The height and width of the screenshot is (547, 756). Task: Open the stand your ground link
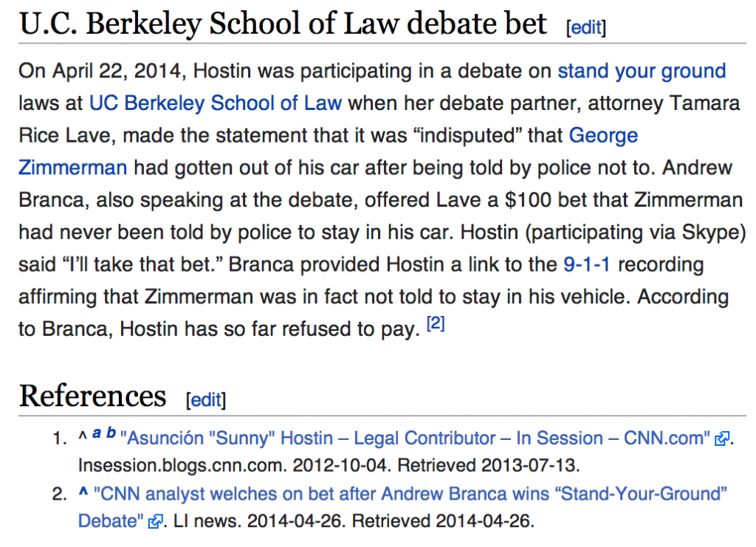[642, 71]
